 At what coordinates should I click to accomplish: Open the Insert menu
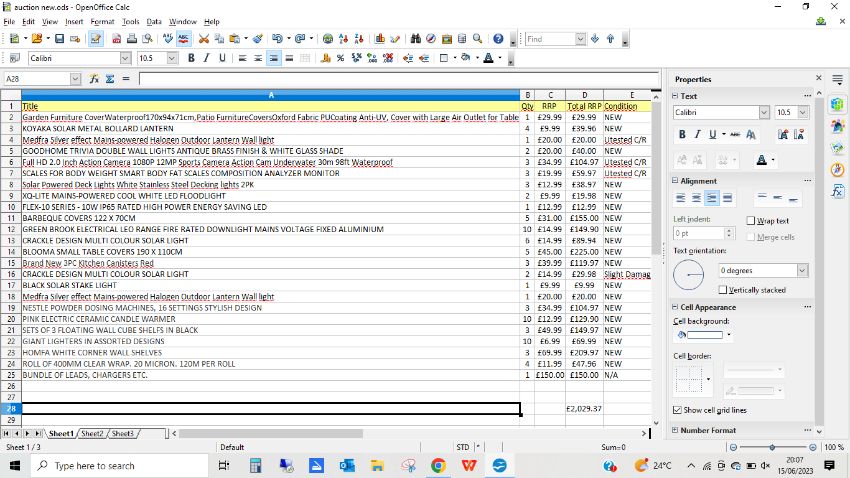74,22
